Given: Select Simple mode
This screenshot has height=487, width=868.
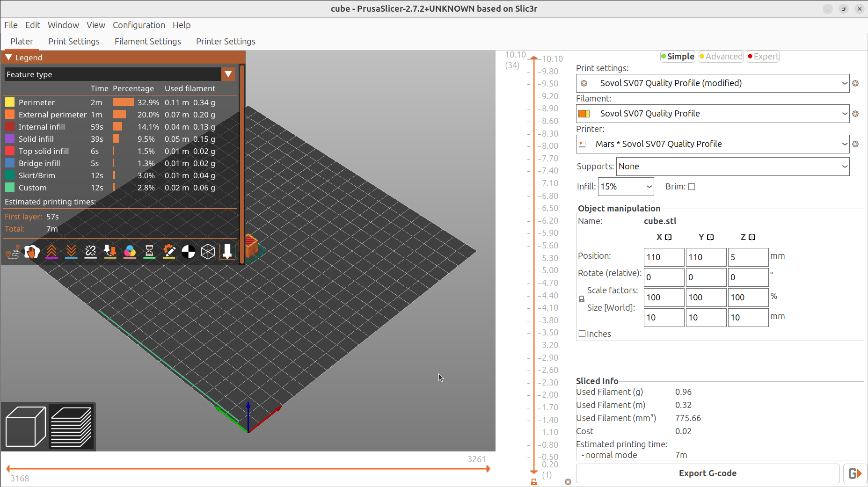Looking at the screenshot, I should [x=677, y=57].
